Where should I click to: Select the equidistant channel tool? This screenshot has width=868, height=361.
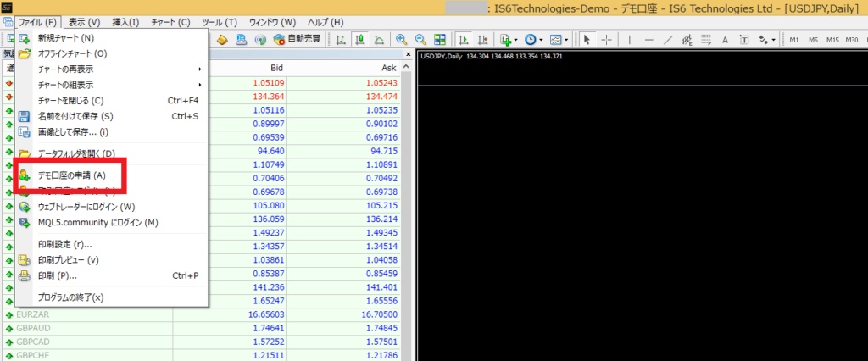(687, 40)
